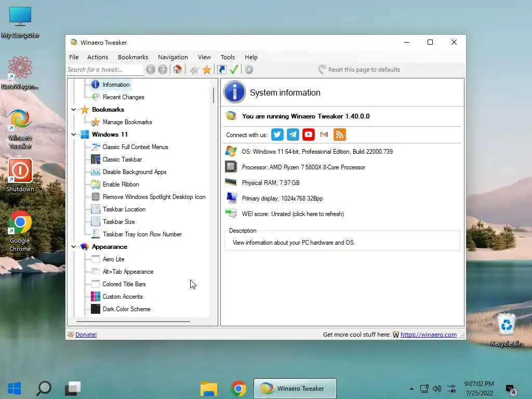Click the monitor icon beside Primary display
Viewport: 532px width, 399px height.
pos(231,198)
